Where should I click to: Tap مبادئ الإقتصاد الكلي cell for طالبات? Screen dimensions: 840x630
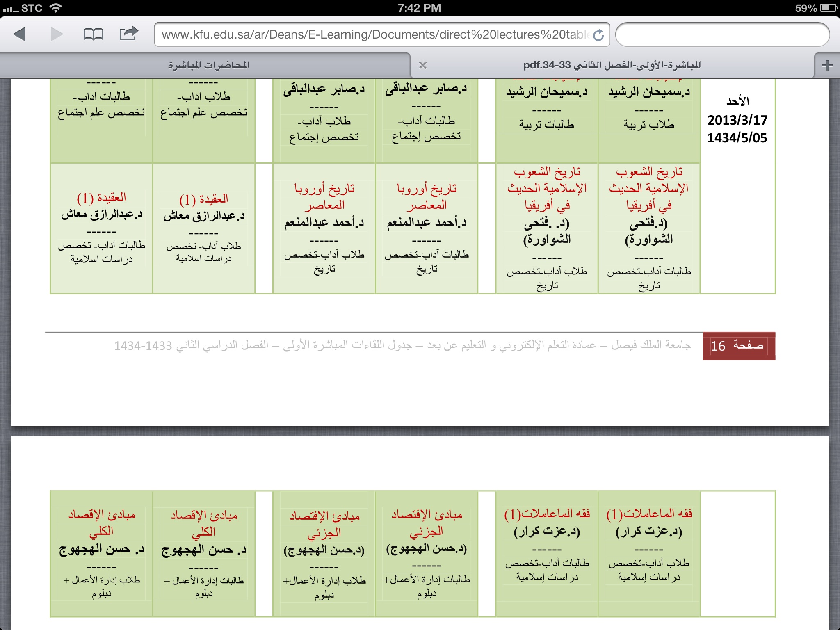coord(204,554)
